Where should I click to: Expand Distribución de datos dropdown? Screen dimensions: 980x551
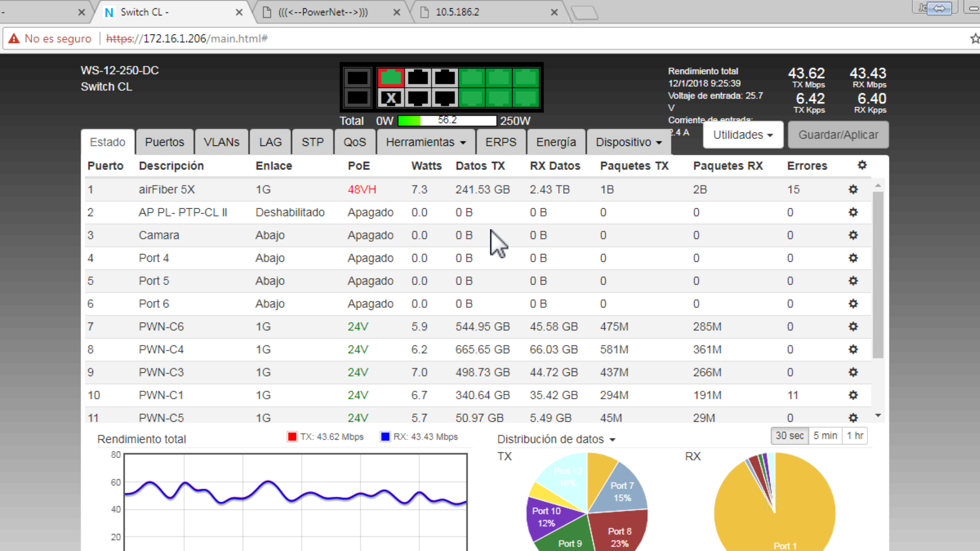click(x=556, y=439)
